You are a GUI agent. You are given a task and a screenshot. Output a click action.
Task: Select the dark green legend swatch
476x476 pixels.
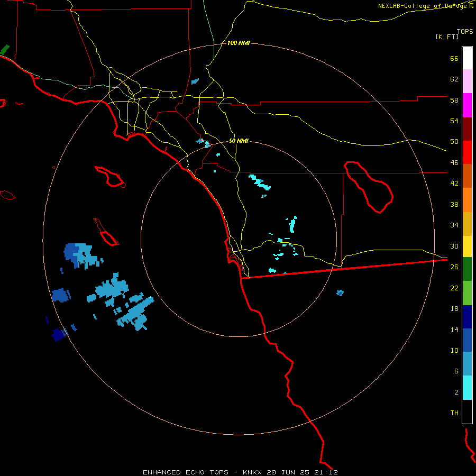click(467, 269)
